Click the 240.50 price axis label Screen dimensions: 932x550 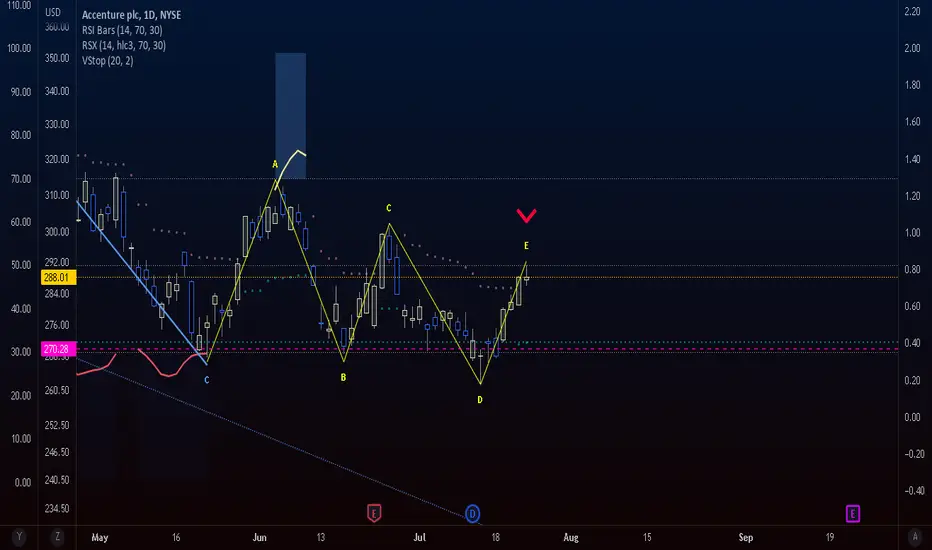tap(57, 480)
